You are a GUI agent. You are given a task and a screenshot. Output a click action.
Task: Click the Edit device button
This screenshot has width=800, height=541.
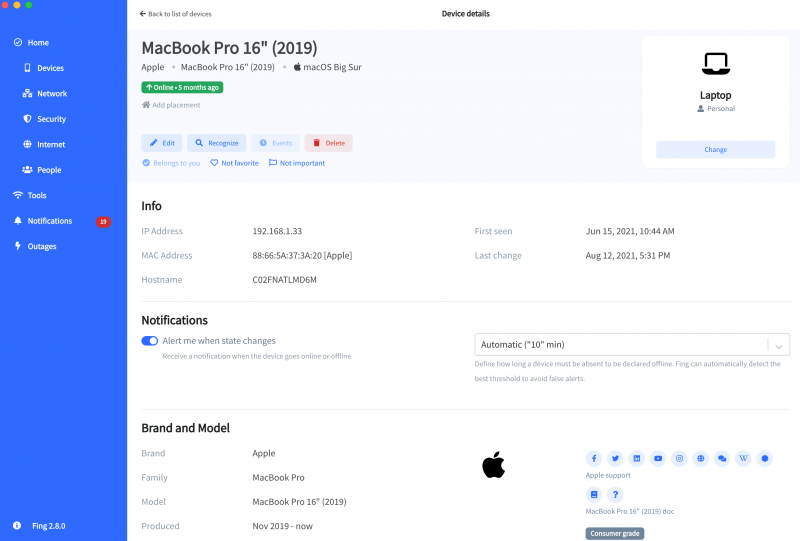point(162,143)
